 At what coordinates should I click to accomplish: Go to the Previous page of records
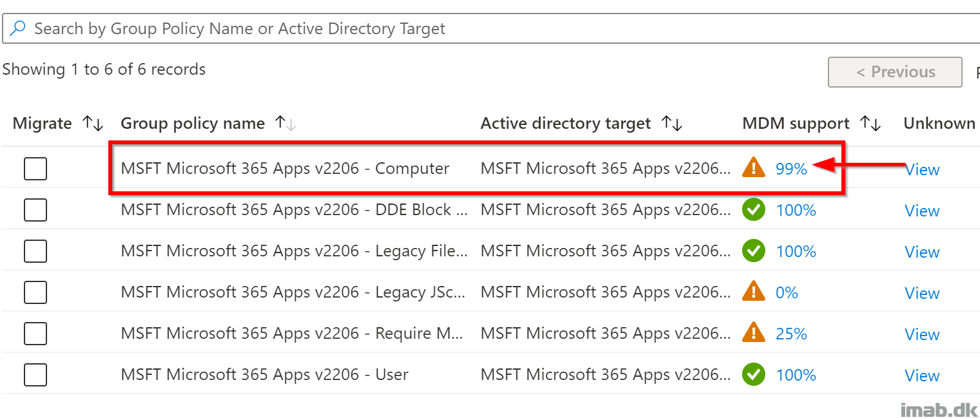tap(895, 72)
